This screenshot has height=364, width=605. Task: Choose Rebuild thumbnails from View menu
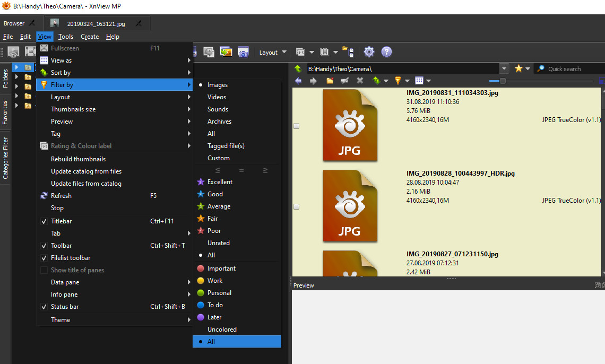click(x=78, y=159)
